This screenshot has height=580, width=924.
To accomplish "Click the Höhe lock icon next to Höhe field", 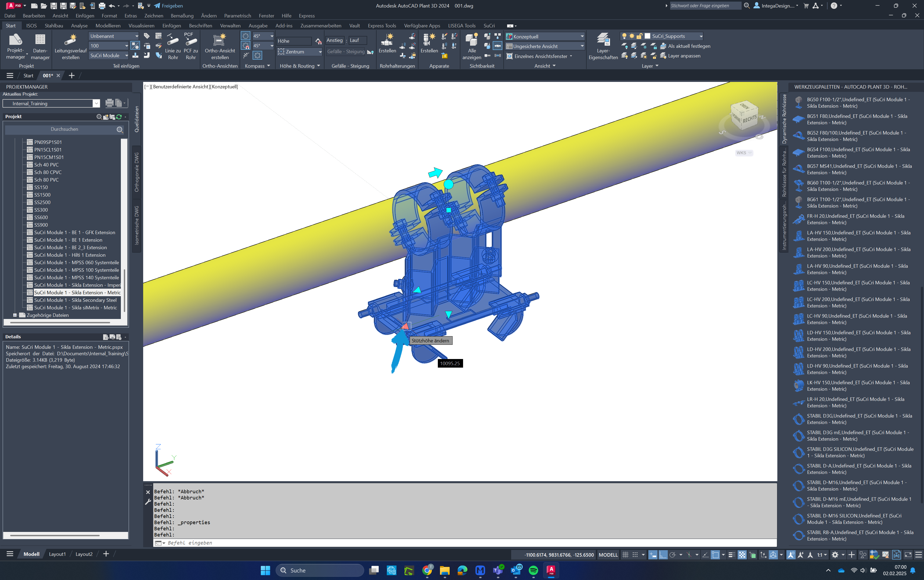I will pyautogui.click(x=318, y=41).
